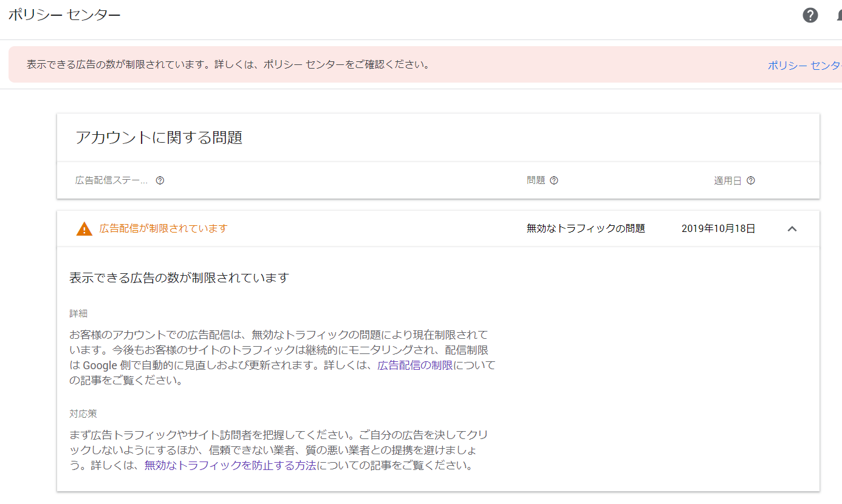Click the 問題 column header label
Image resolution: width=842 pixels, height=504 pixels.
coord(536,180)
